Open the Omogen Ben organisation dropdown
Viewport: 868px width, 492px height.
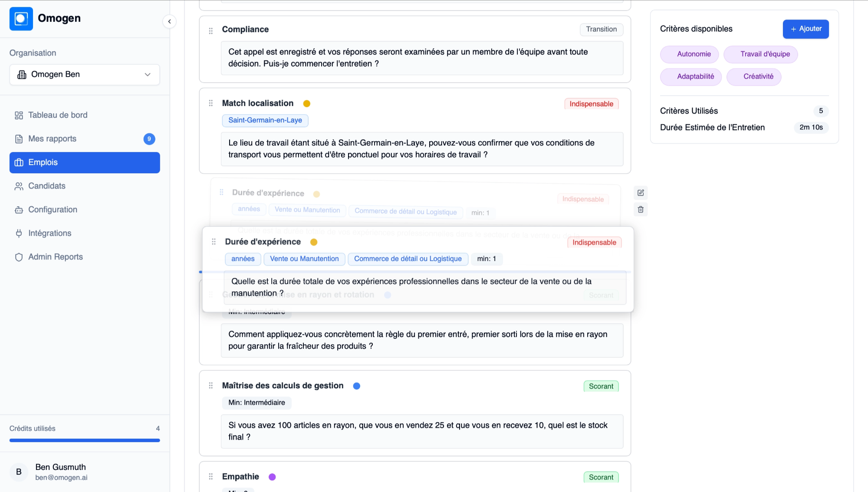click(x=84, y=74)
